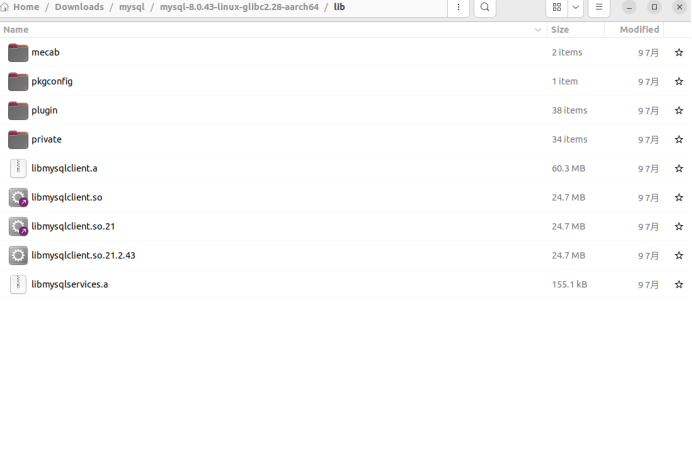Open the path bar three-dot menu
Screen dimensions: 692x454
click(x=458, y=7)
